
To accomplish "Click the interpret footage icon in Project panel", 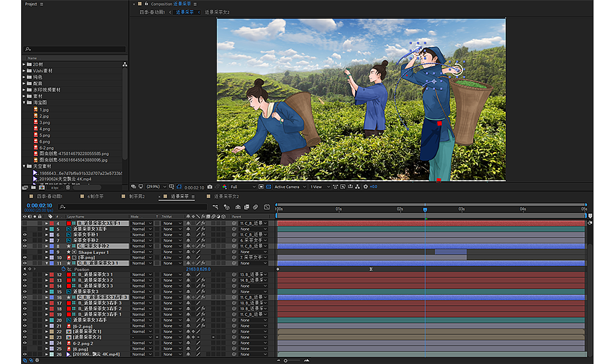I will point(25,187).
